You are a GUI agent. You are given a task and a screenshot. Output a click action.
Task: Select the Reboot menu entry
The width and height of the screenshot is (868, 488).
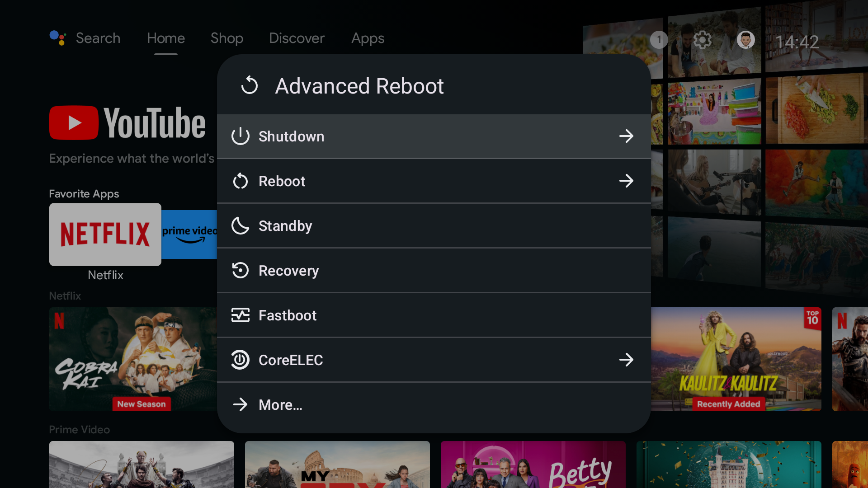434,181
